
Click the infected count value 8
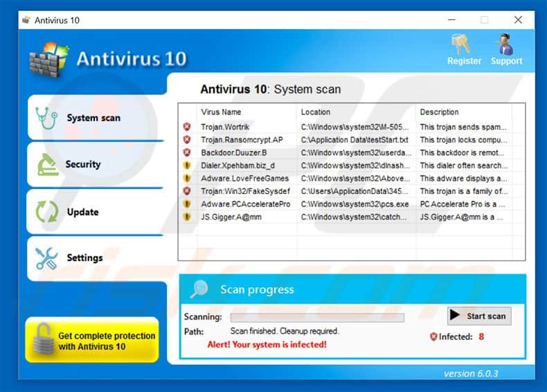tap(481, 337)
